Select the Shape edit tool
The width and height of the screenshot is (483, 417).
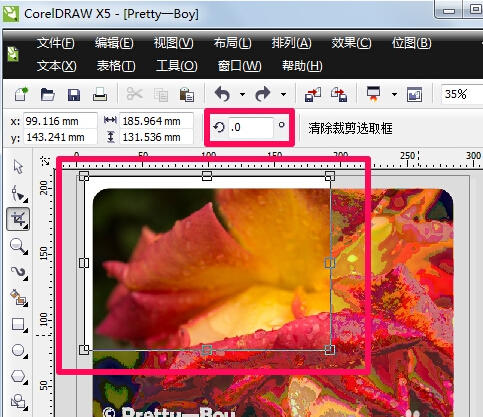pos(19,194)
